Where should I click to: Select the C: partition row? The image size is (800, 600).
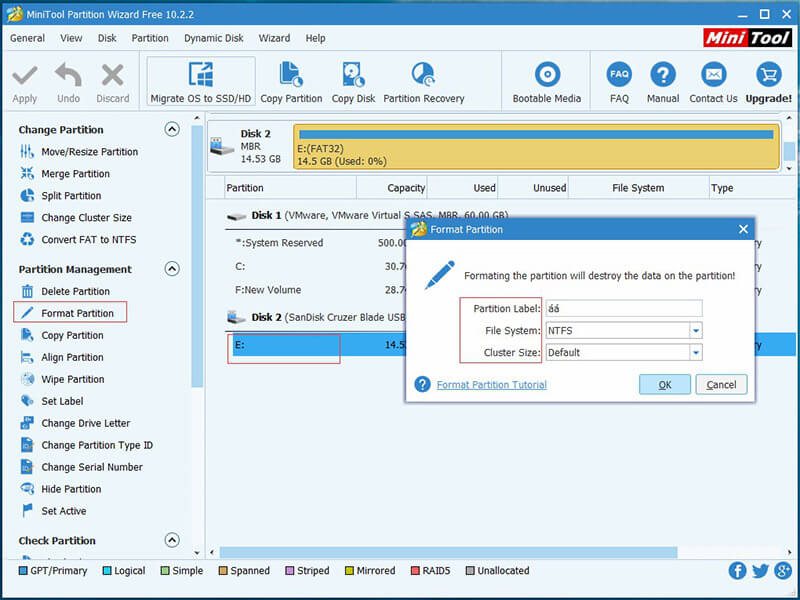pos(316,266)
